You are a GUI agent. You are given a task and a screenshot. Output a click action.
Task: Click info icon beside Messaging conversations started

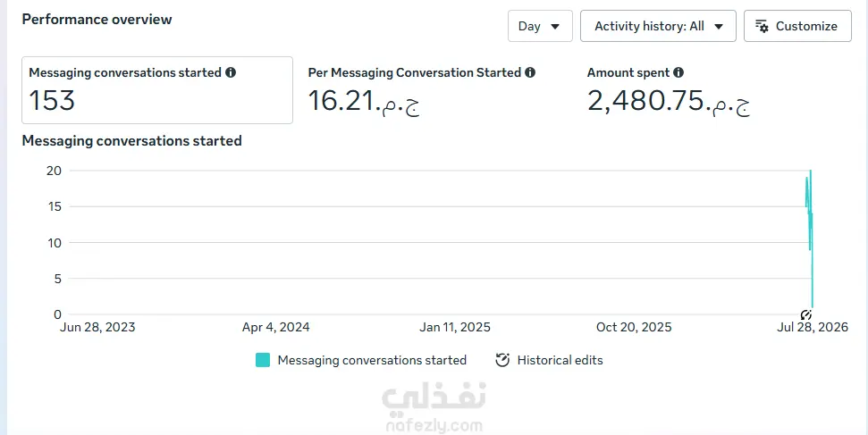click(x=231, y=72)
